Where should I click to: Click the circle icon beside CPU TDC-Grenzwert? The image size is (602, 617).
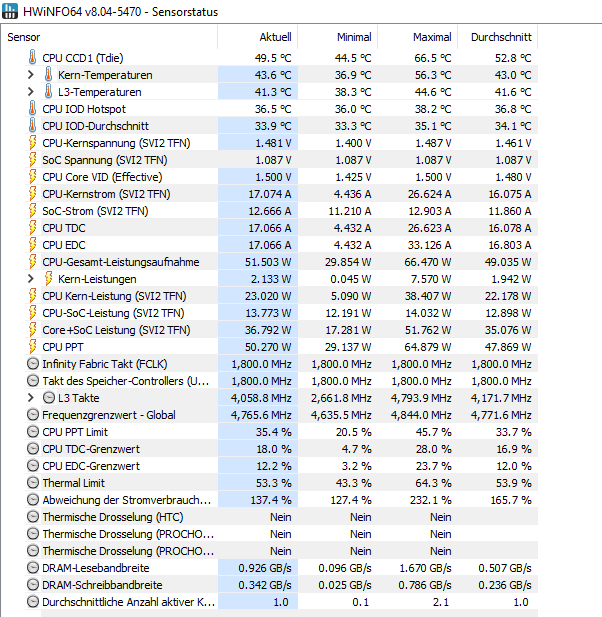(x=33, y=449)
